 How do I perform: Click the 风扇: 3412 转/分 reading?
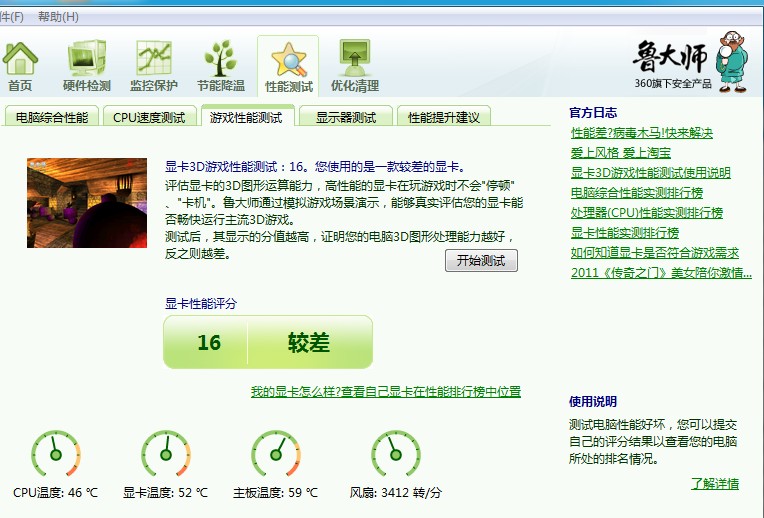click(396, 493)
